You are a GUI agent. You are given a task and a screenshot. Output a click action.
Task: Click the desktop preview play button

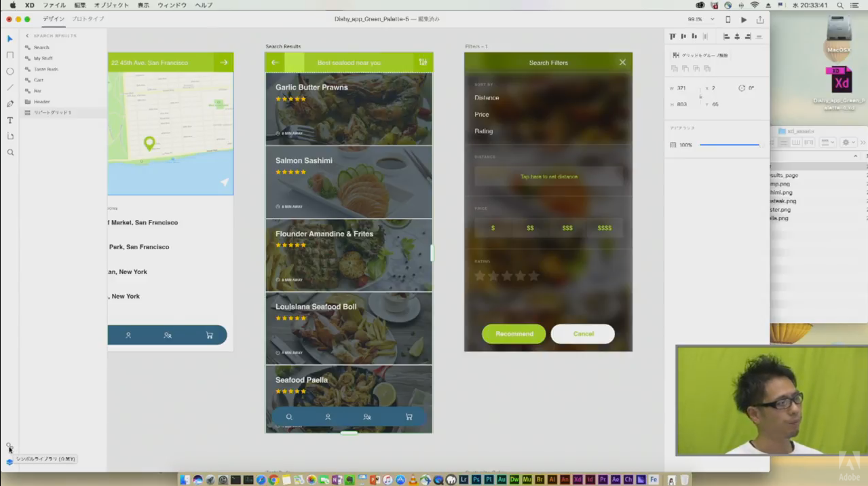(744, 20)
